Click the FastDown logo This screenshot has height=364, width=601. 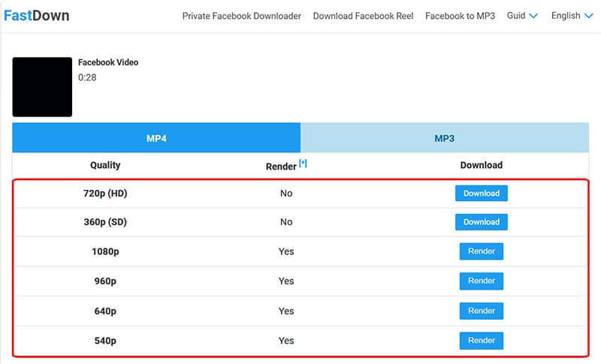[x=36, y=16]
